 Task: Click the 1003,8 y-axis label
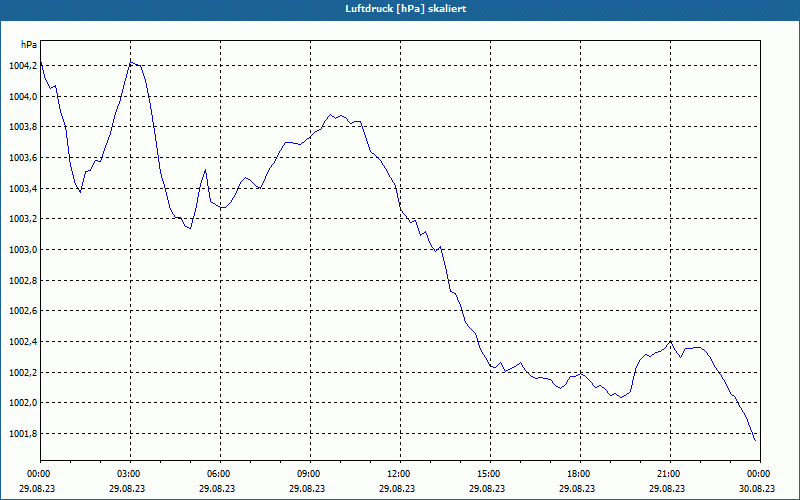(x=22, y=127)
